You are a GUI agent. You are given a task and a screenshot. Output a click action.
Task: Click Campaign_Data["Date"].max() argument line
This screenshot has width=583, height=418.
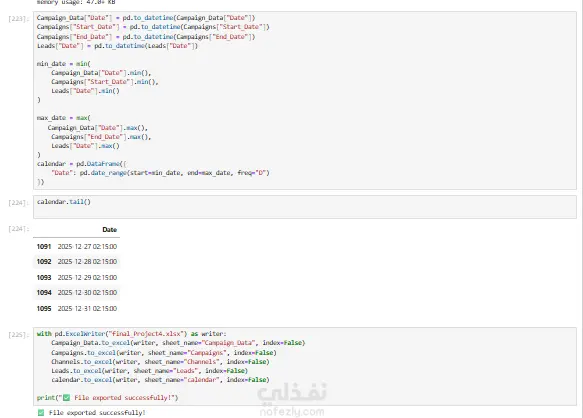[98, 128]
